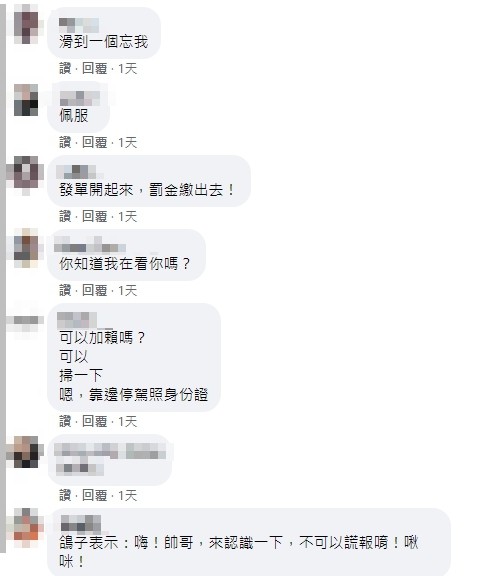Open avatar of the 佩服 commenter
Image resolution: width=477 pixels, height=576 pixels.
pos(26,100)
